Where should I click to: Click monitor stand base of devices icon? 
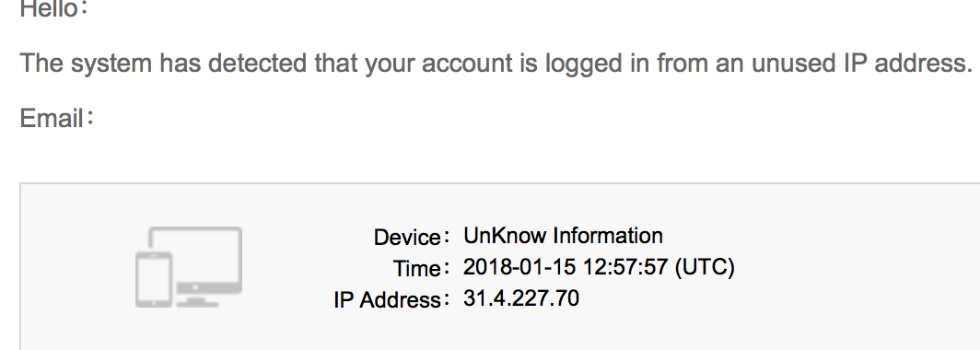pos(196,303)
